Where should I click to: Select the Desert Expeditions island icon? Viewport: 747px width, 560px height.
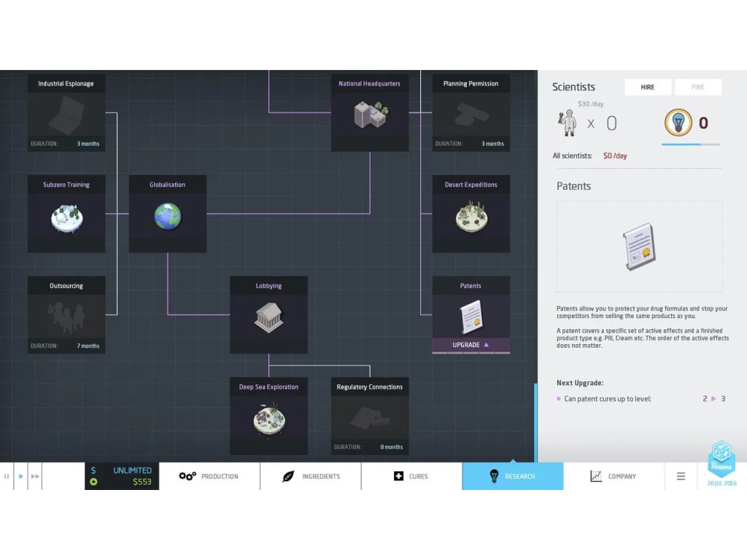click(x=471, y=217)
